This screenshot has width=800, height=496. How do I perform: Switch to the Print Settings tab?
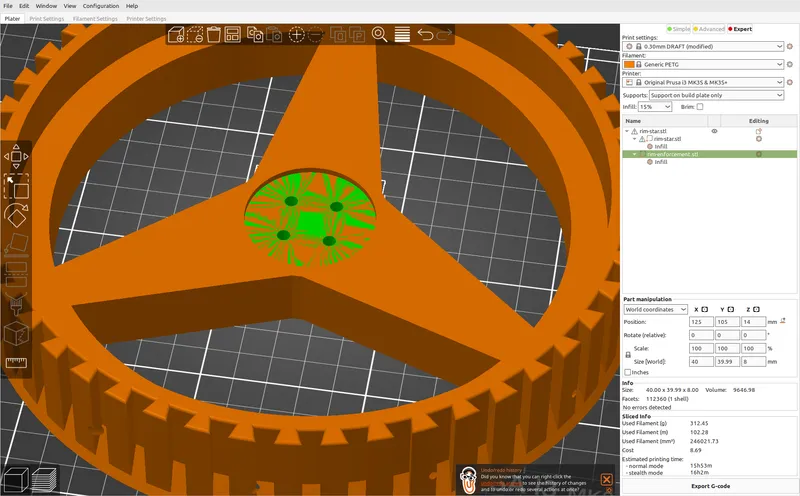coord(46,19)
